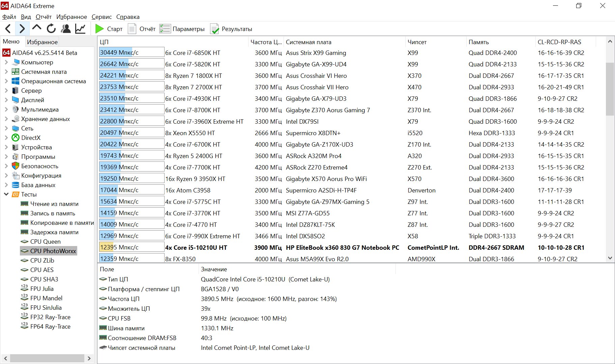Click the Мультимедиа speaker icon
The image size is (615, 364).
(x=16, y=110)
